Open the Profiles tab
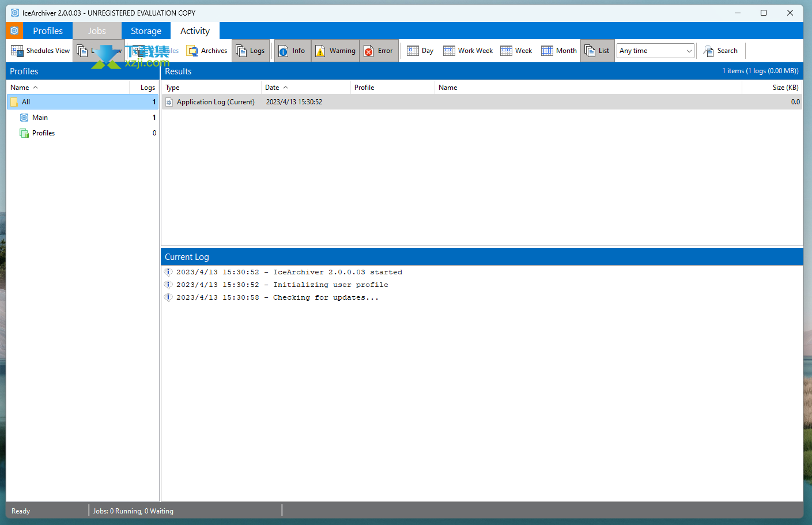The width and height of the screenshot is (812, 525). point(48,31)
